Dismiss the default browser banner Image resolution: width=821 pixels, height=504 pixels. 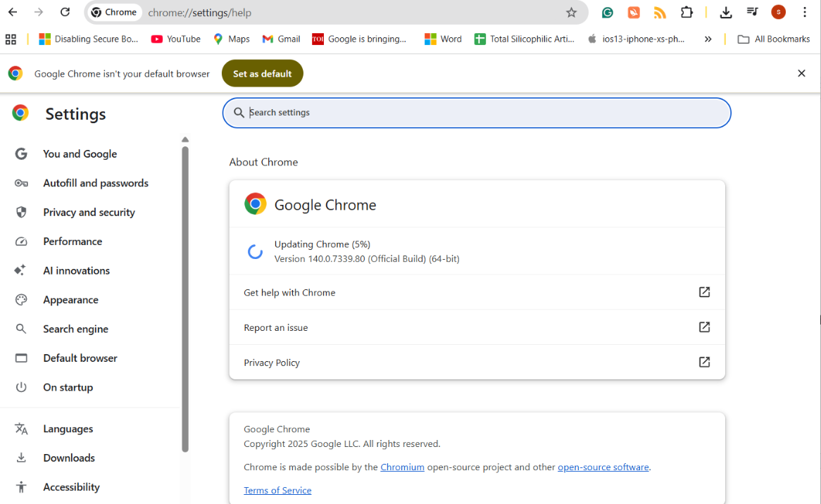(x=801, y=73)
